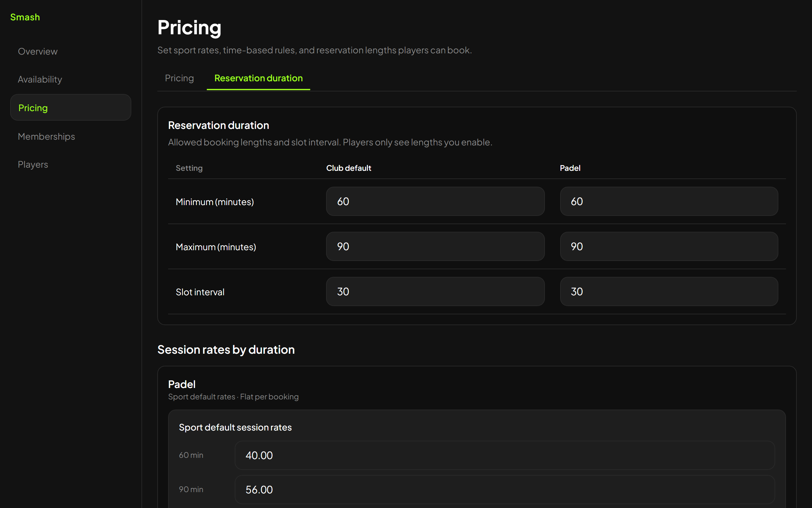The height and width of the screenshot is (508, 812).
Task: Click the Sport default session rates heading
Action: (x=235, y=427)
